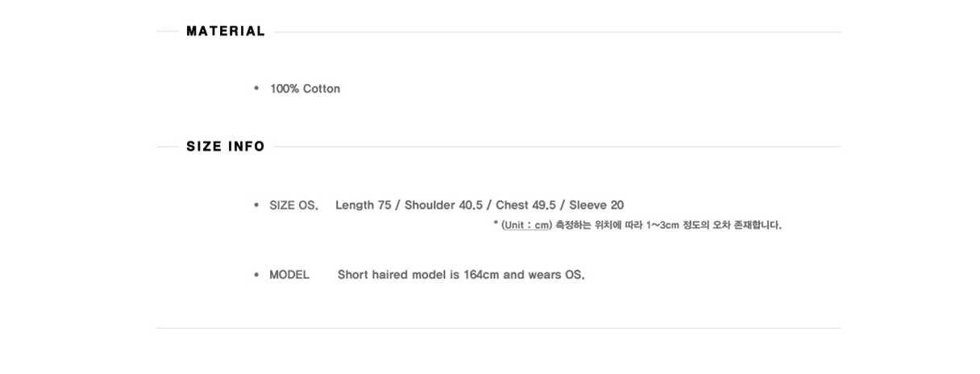Viewport: 980px width, 374px height.
Task: Click the short haired model description
Action: (461, 275)
